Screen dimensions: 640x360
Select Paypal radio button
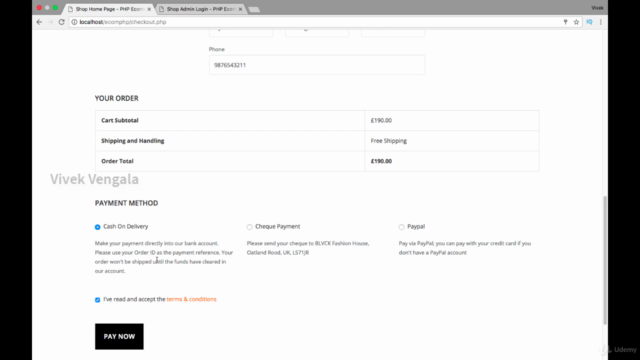click(x=402, y=227)
